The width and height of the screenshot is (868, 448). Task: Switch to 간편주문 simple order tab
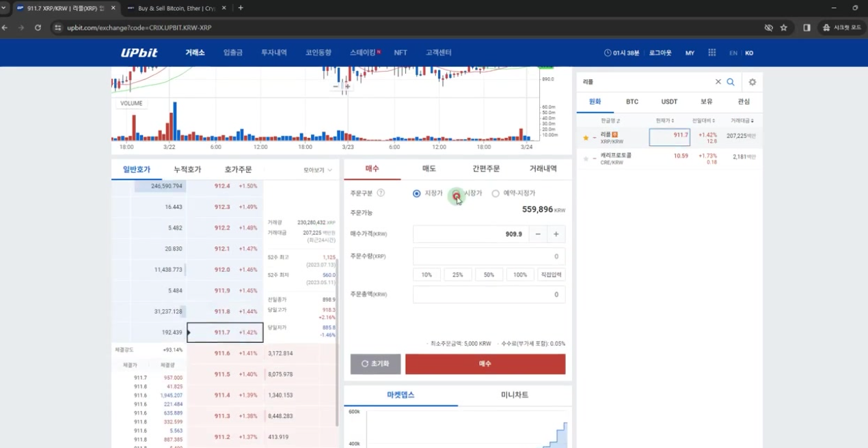point(486,169)
